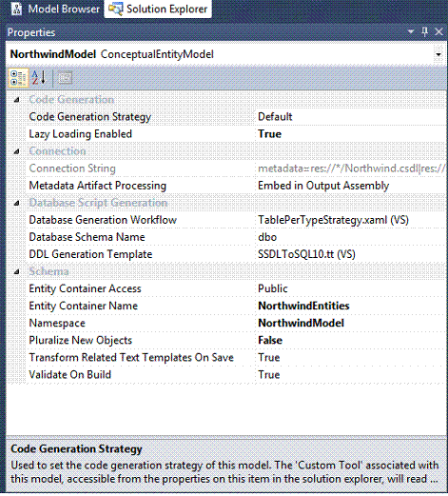This screenshot has height=496, width=448.
Task: Click the Property Pages icon
Action: coord(65,78)
